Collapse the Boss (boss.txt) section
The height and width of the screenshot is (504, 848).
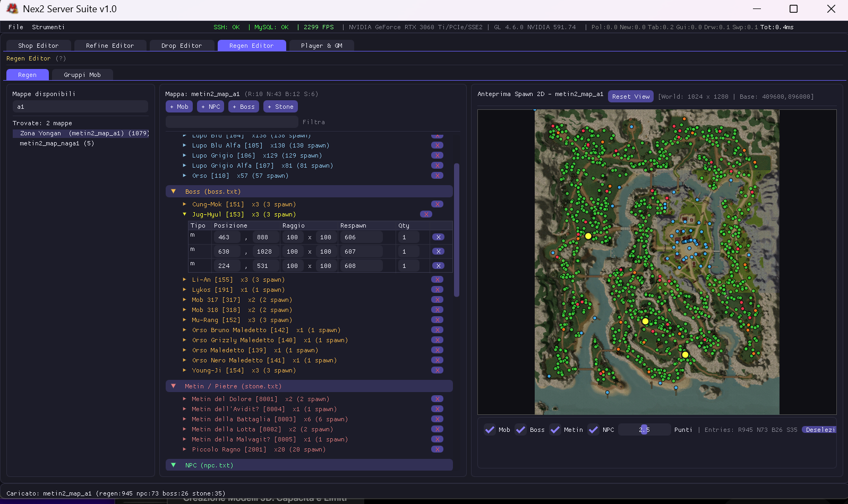(173, 192)
